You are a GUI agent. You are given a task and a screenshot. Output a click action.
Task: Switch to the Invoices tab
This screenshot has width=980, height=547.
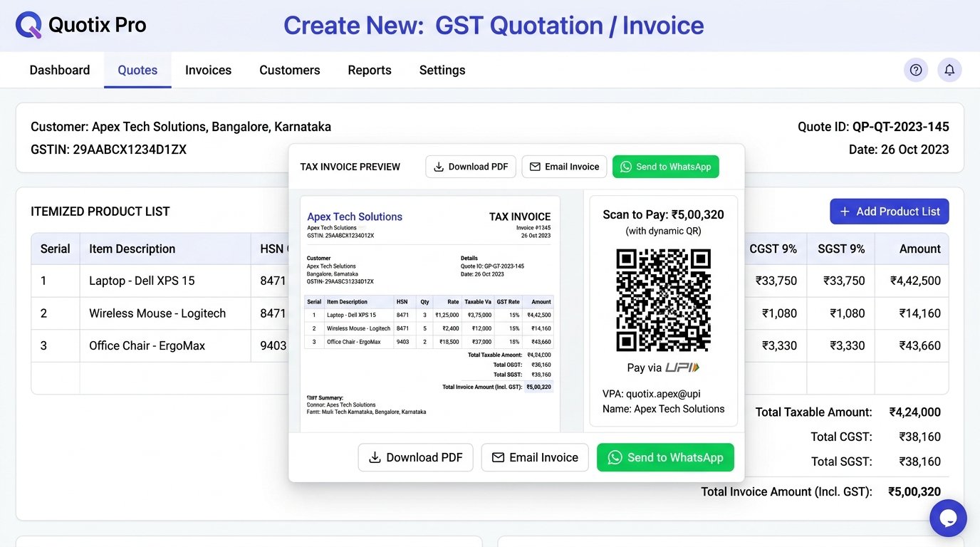tap(208, 70)
